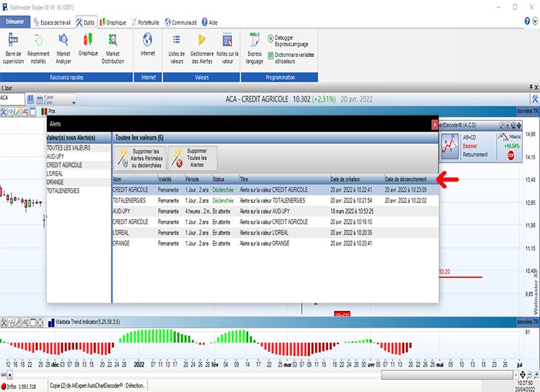Viewport: 540px width, 392px height.
Task: Select the Outils tab
Action: coord(86,22)
